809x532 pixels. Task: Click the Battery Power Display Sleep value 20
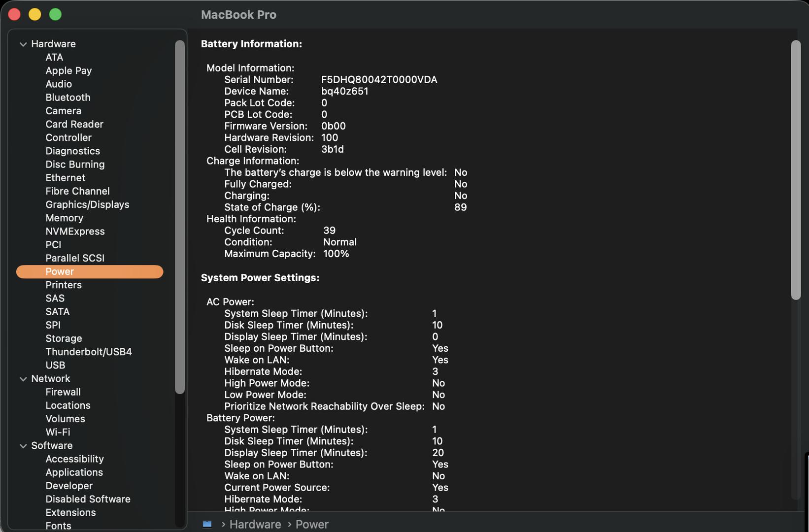pos(438,452)
